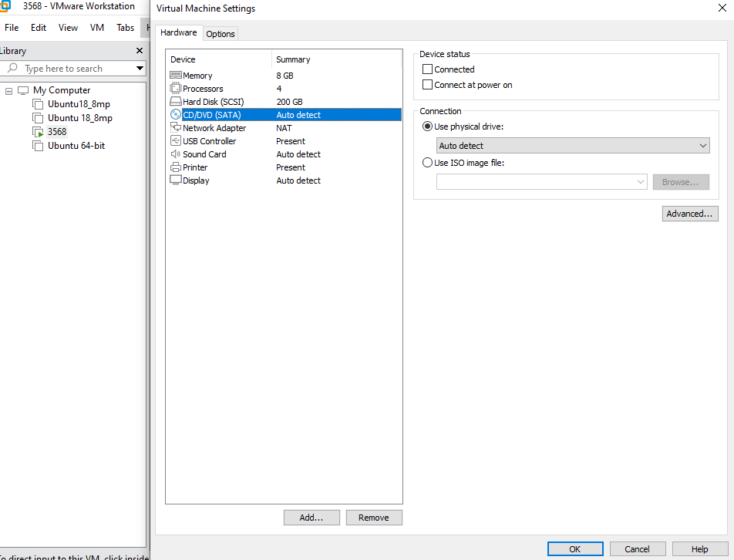Click the USB Controller icon
The width and height of the screenshot is (734, 560).
tap(176, 141)
